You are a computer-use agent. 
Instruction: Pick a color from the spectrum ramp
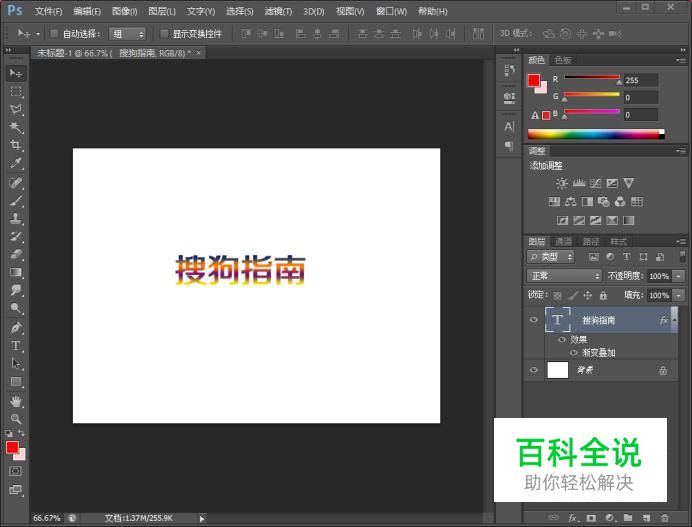click(x=596, y=135)
